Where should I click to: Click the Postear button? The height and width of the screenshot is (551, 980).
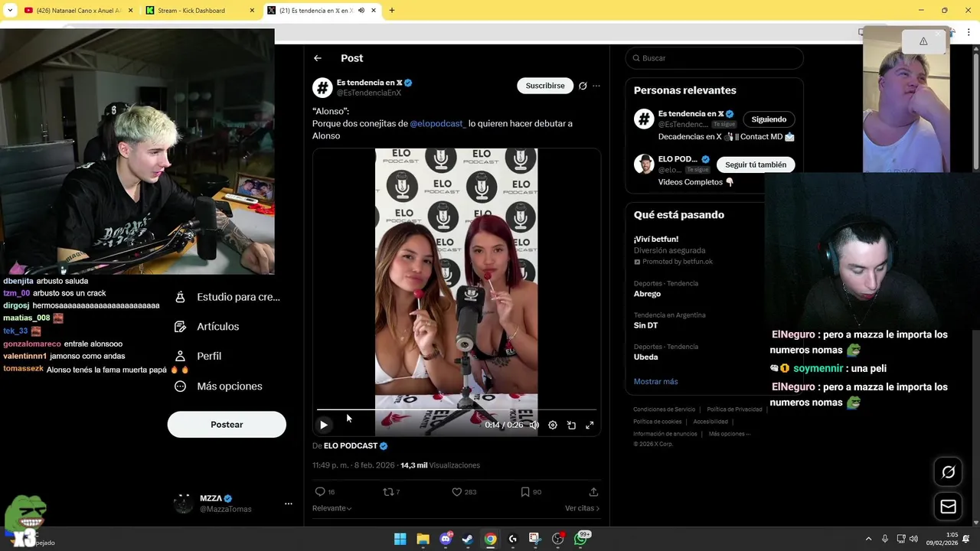227,425
